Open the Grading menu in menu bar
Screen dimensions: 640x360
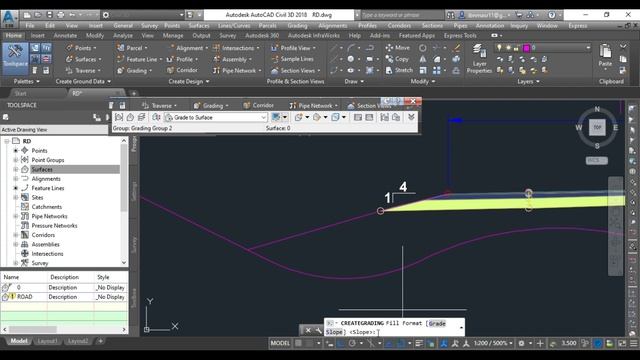pos(297,26)
